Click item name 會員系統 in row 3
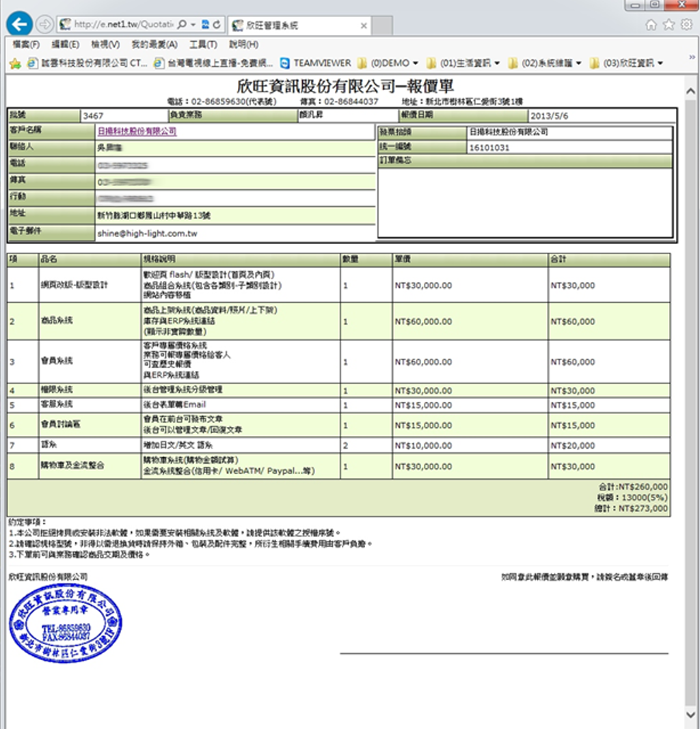 pyautogui.click(x=57, y=361)
